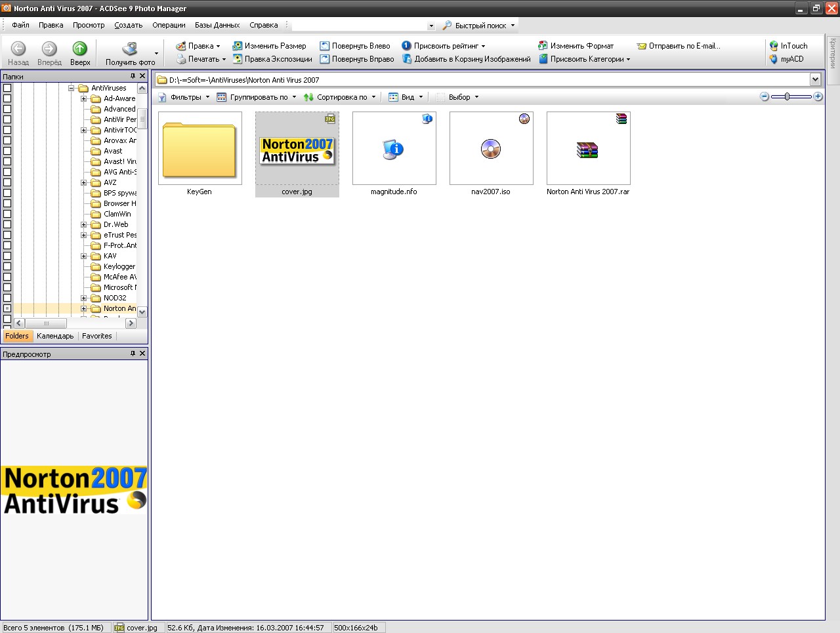Go forward with the Вперёд arrow icon

click(x=49, y=48)
